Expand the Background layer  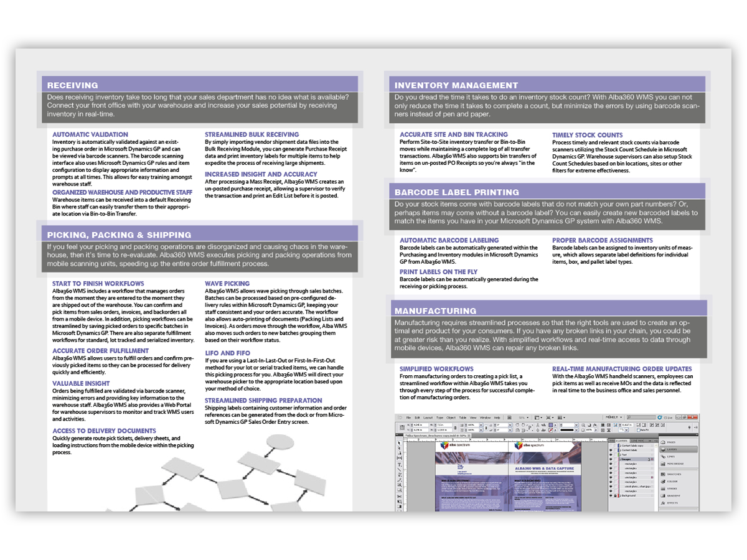pyautogui.click(x=621, y=496)
